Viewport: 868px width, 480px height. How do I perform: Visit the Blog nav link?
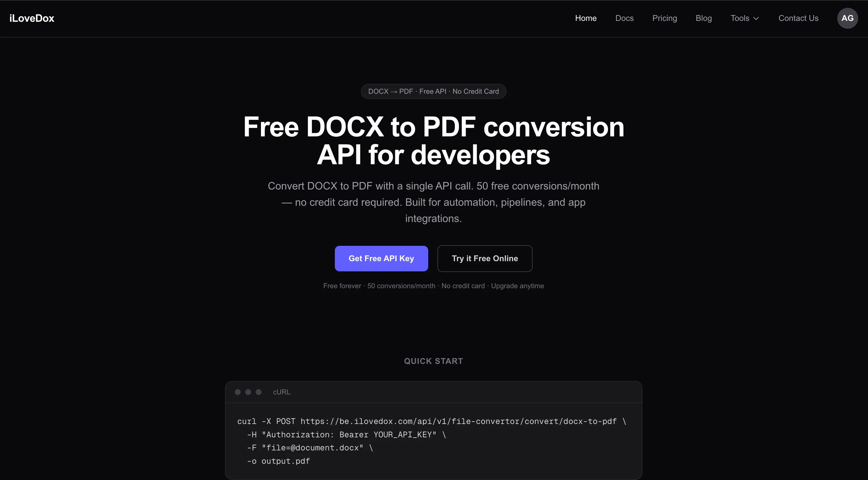coord(704,18)
